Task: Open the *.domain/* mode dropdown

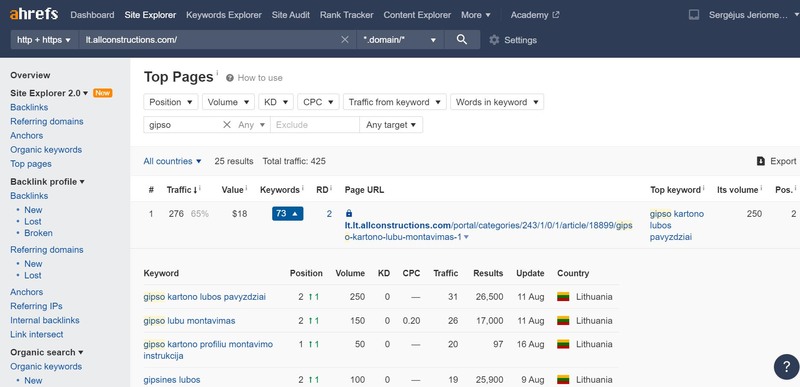Action: tap(400, 40)
